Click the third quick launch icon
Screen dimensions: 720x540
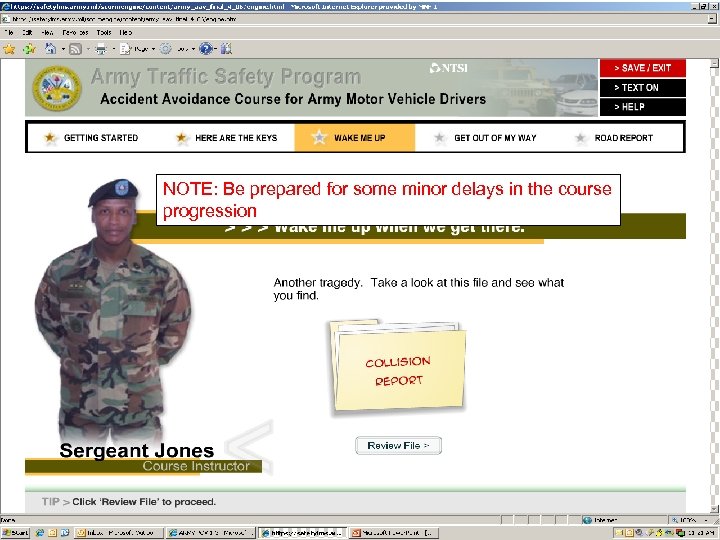[x=65, y=533]
